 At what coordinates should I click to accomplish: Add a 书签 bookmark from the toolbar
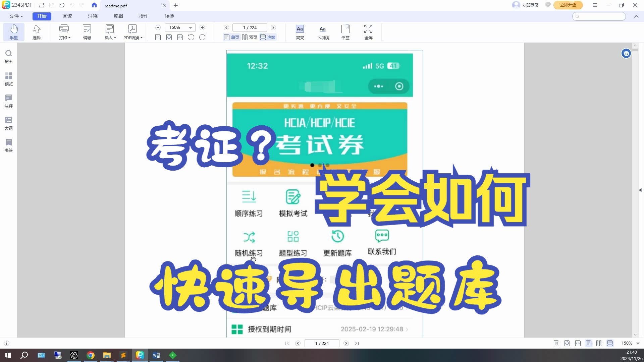tap(345, 32)
